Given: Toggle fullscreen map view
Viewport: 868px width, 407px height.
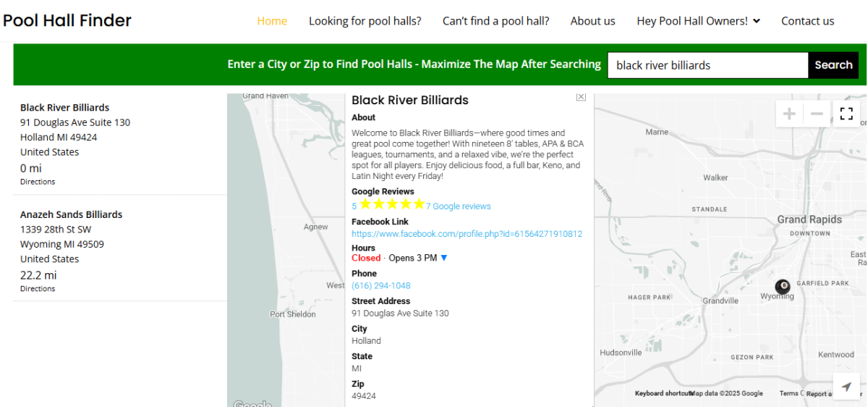Looking at the screenshot, I should point(846,114).
